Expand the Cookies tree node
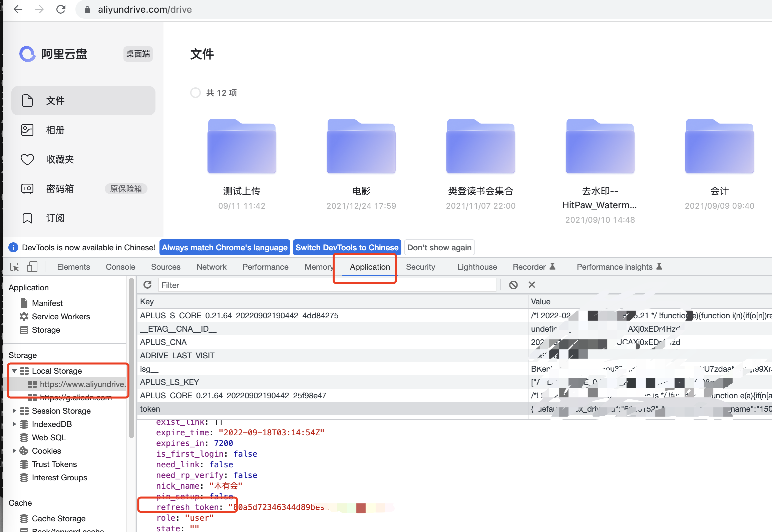Screen dimensions: 772x532 (x=14, y=451)
